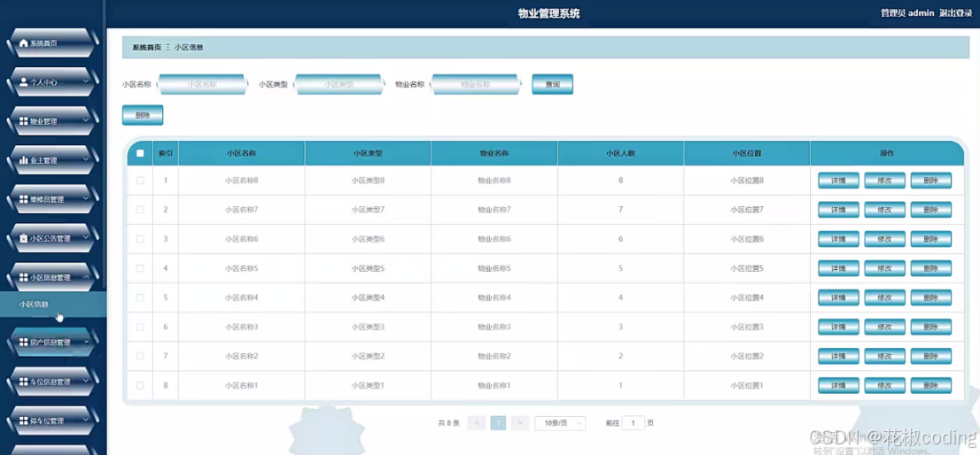Toggle the select-all checkbox in table header
The height and width of the screenshot is (455, 980).
pyautogui.click(x=140, y=153)
